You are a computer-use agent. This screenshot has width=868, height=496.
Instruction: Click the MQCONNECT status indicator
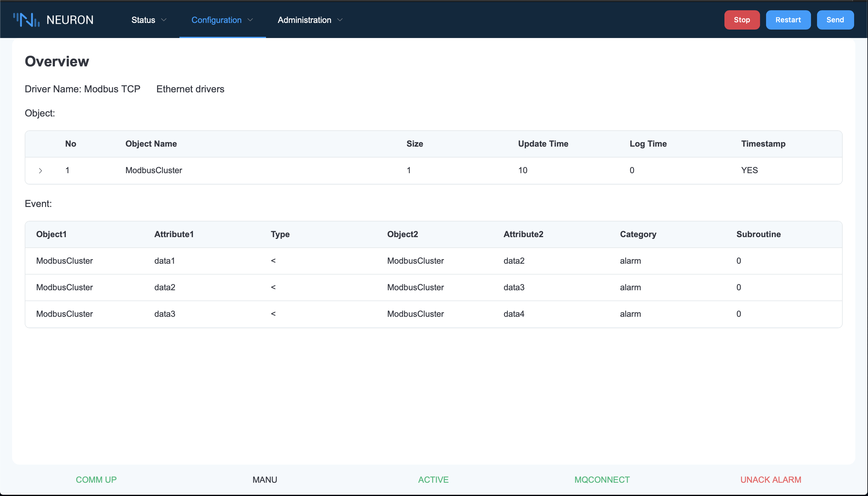[x=602, y=480]
